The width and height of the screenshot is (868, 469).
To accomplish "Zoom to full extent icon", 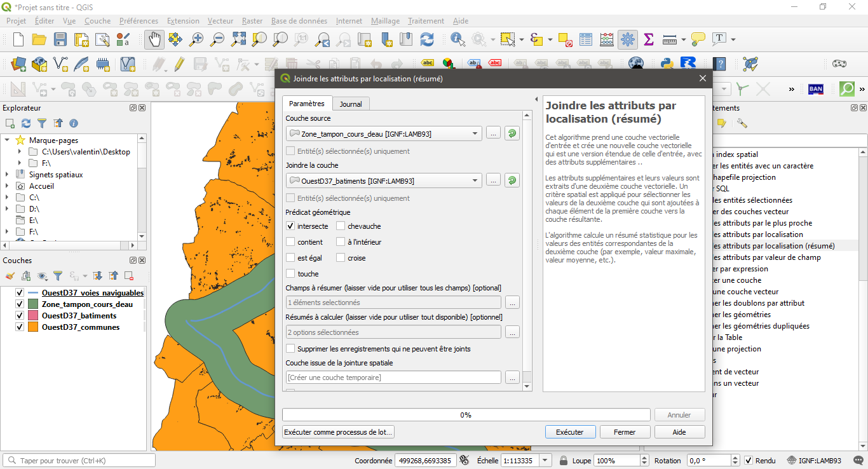I will [238, 39].
